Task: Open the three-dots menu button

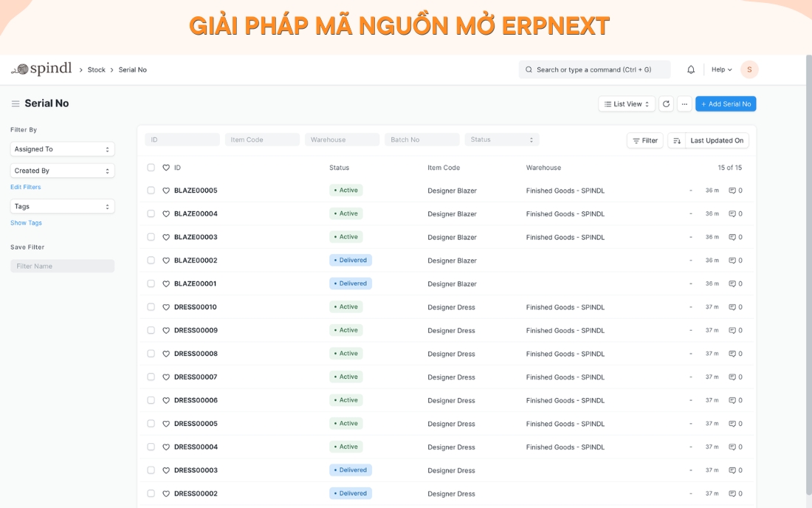Action: (684, 104)
